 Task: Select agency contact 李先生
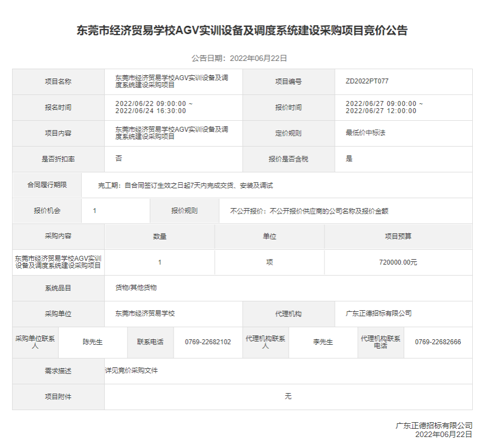tap(323, 342)
